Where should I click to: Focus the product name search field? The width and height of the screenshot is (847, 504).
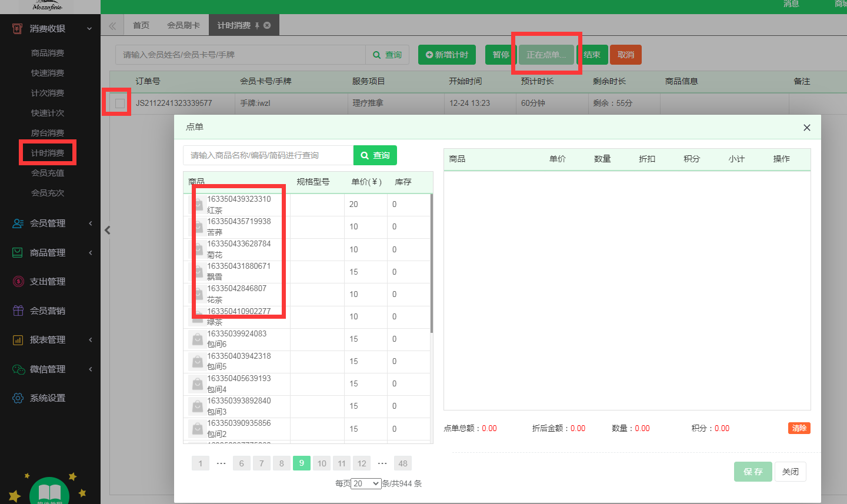pyautogui.click(x=268, y=155)
